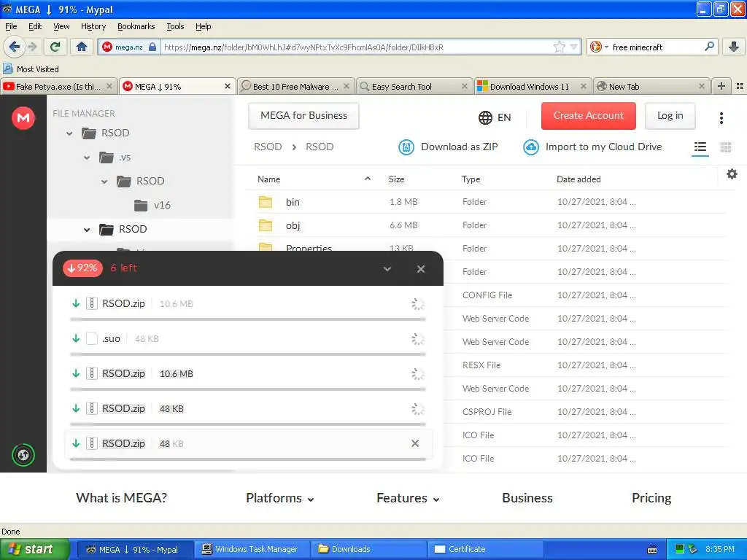Open the Pricing footer link

(x=651, y=498)
